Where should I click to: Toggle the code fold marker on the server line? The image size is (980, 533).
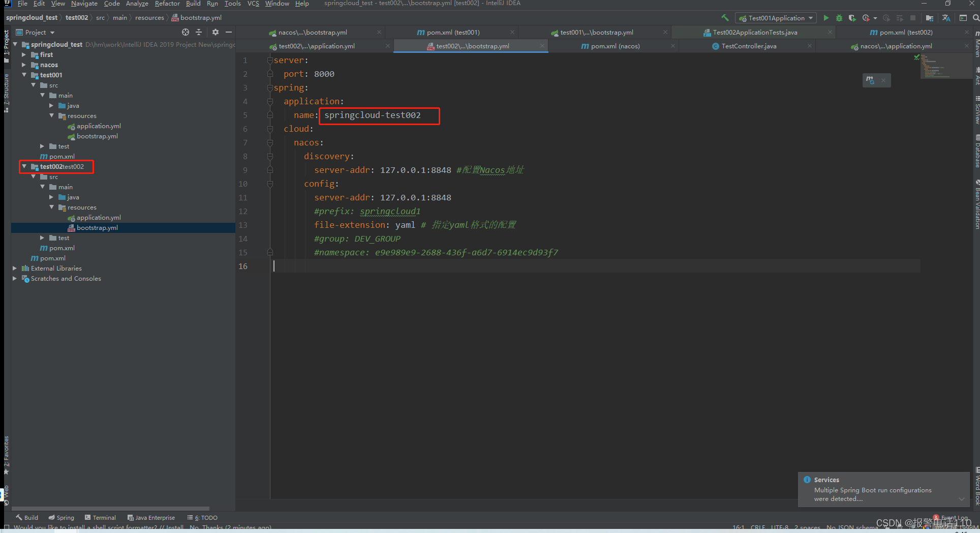coord(270,60)
